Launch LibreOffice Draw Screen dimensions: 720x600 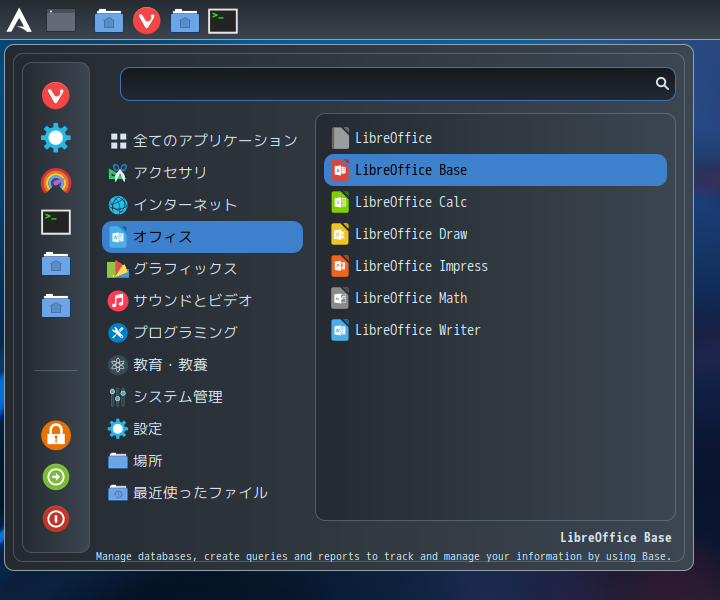pos(495,234)
